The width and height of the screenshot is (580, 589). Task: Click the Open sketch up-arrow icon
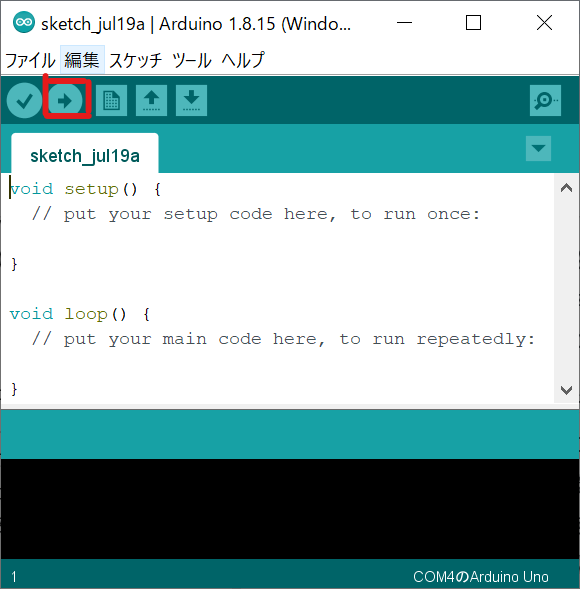(x=151, y=100)
